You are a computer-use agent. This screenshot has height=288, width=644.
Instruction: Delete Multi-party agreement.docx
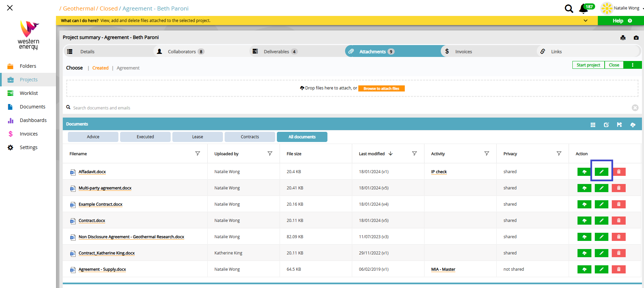619,188
